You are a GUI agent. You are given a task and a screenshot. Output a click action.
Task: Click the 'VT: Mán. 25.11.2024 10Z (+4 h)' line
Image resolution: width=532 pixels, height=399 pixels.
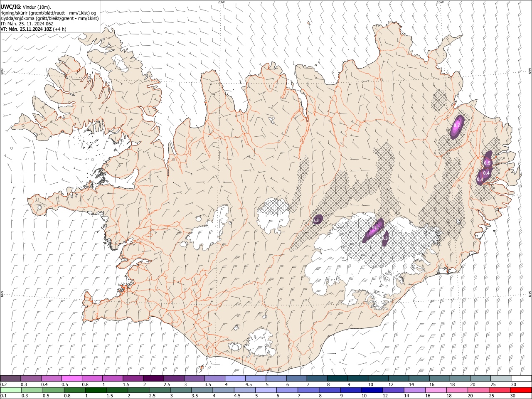tap(33, 29)
